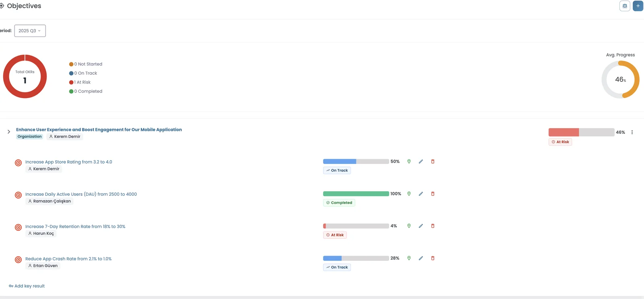This screenshot has width=644, height=299.
Task: Edit Daily Active Users key result
Action: click(421, 194)
